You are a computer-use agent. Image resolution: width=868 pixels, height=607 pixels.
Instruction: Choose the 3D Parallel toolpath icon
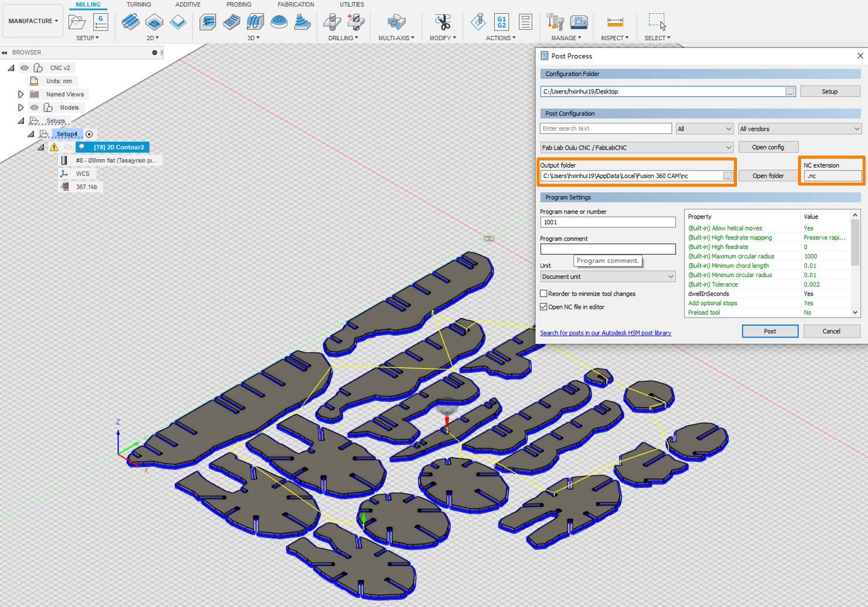[255, 22]
